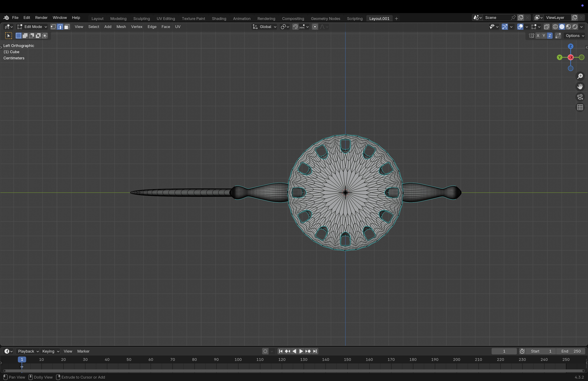Image resolution: width=588 pixels, height=381 pixels.
Task: Open the Vertex menu in the viewport header
Action: (137, 27)
